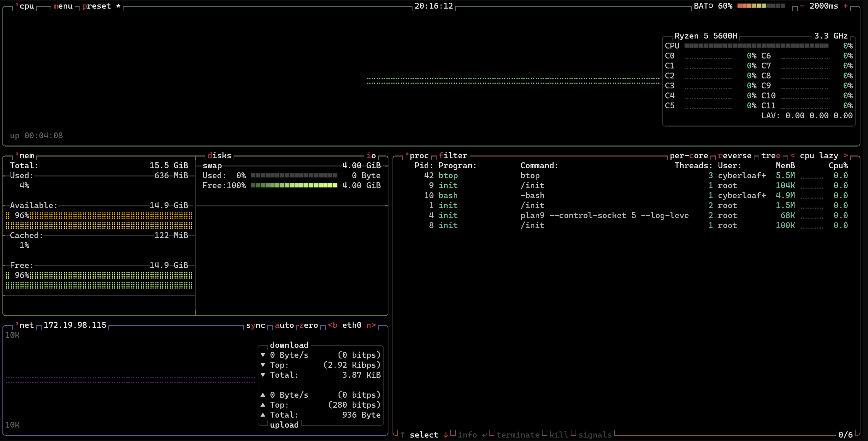Toggle net sync scaling
Image resolution: width=868 pixels, height=441 pixels.
[255, 325]
